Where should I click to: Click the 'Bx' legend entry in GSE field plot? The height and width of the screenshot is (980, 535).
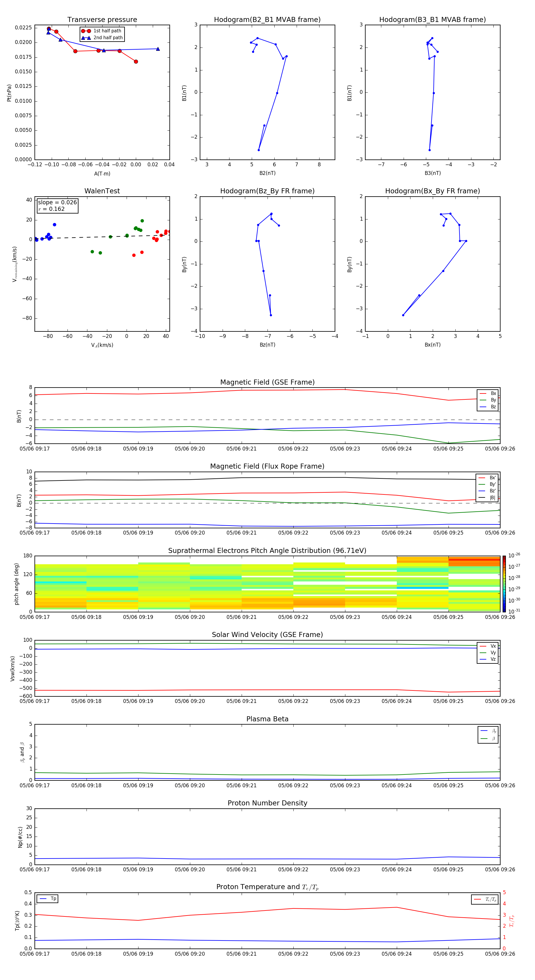pos(488,393)
